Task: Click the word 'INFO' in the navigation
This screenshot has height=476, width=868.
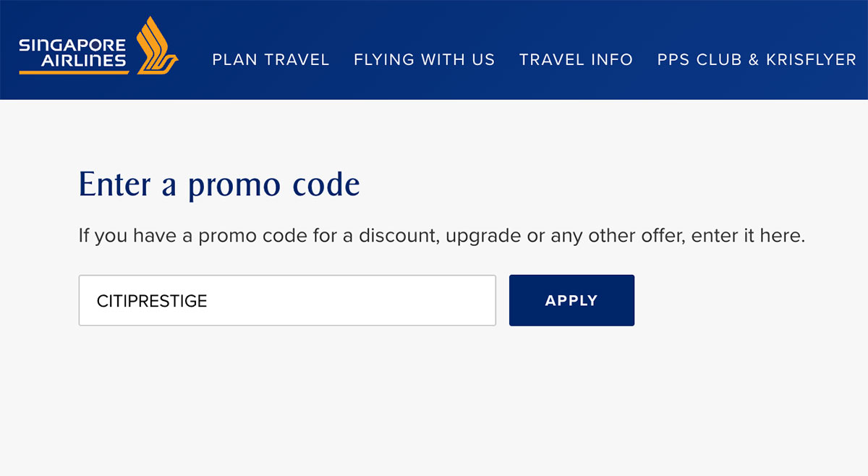Action: click(x=612, y=60)
